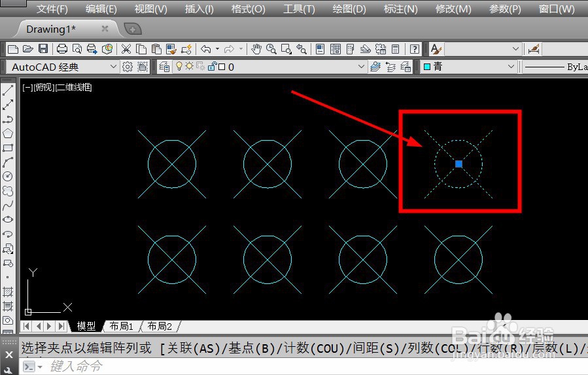Screen dimensions: 588x375
Task: Select the Insert Block tool
Action: click(x=8, y=248)
